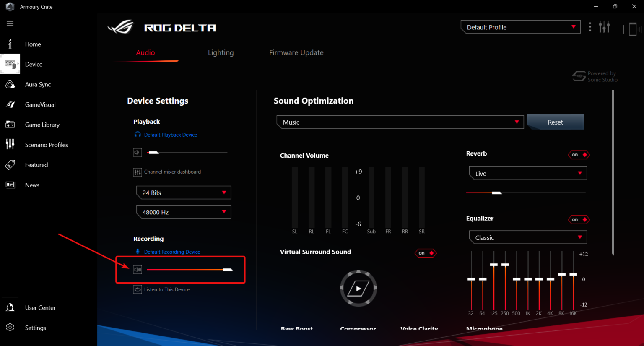Select Aura Sync in the sidebar
Image resolution: width=644 pixels, height=346 pixels.
coord(38,84)
